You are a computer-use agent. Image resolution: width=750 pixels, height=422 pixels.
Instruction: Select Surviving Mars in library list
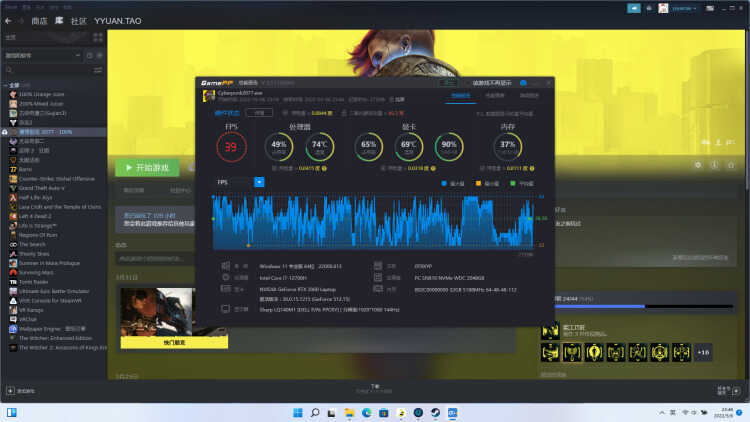pos(36,272)
